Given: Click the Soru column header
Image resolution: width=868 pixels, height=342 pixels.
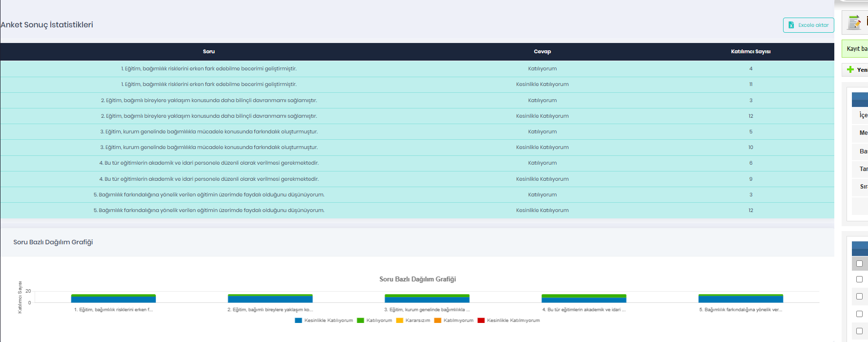Looking at the screenshot, I should 208,51.
